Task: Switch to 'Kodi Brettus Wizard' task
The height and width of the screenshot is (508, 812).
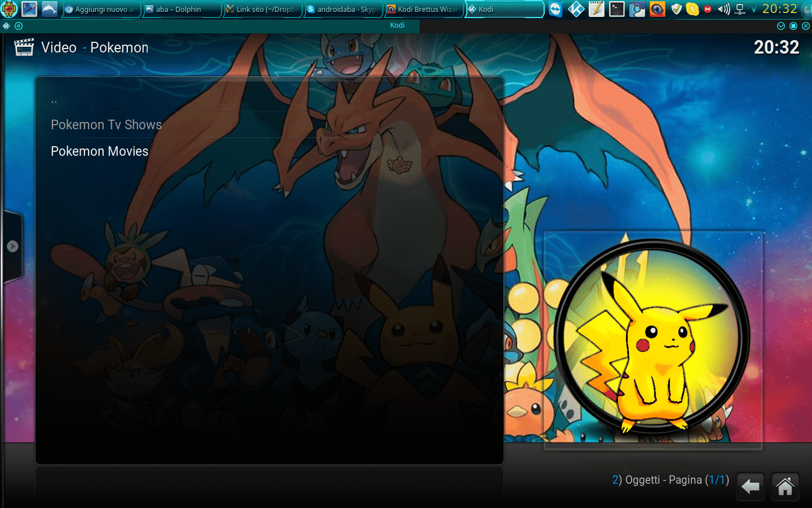Action: tap(424, 9)
